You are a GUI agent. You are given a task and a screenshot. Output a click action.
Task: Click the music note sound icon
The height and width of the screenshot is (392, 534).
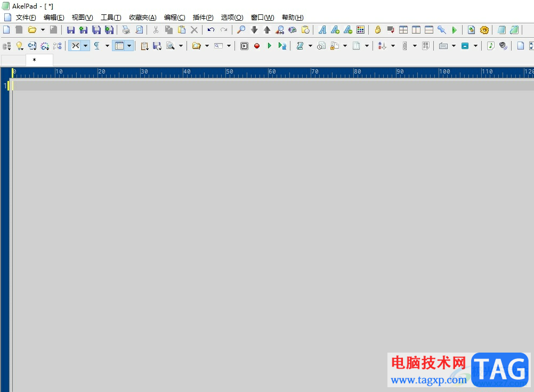click(490, 46)
